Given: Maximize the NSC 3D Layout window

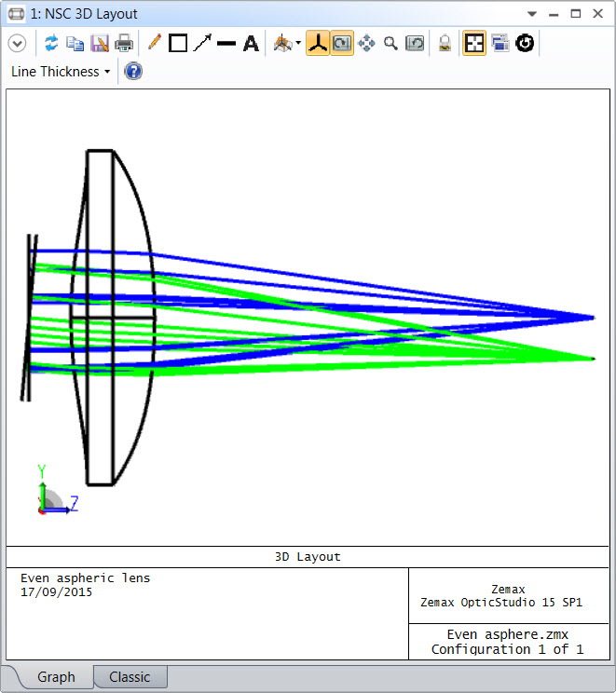Looking at the screenshot, I should click(x=575, y=14).
